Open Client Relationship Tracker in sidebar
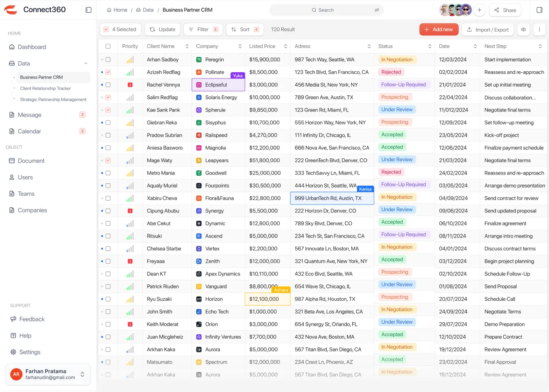Screen dimensions: 549x392 [45, 88]
